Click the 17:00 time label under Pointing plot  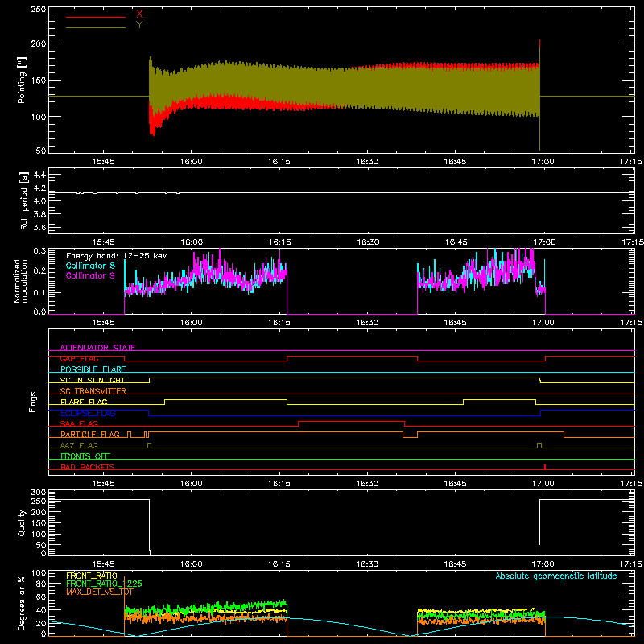coord(543,162)
